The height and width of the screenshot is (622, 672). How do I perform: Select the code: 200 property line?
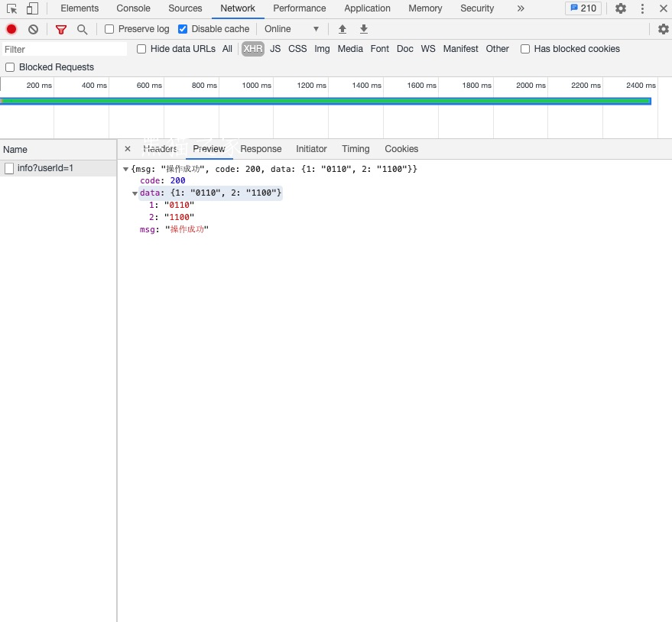click(x=162, y=181)
